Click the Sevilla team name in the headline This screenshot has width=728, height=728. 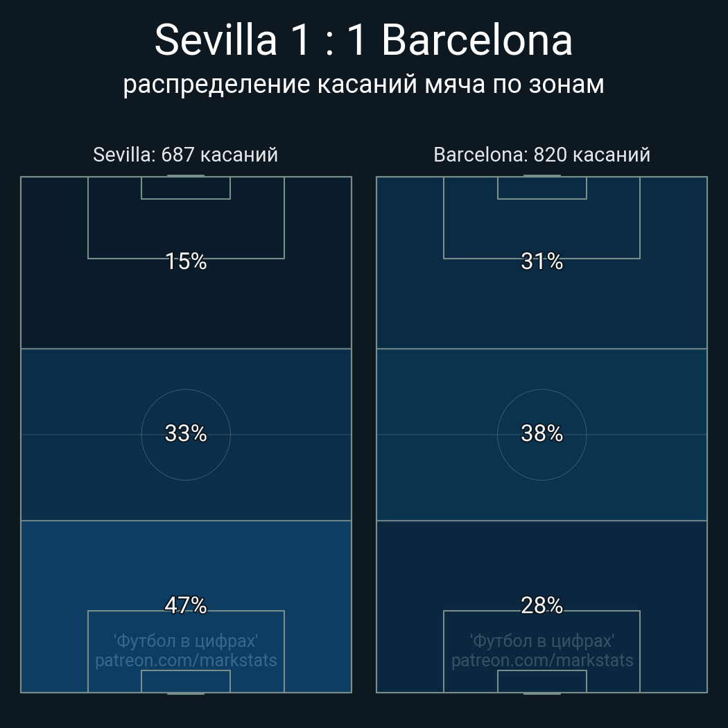(x=215, y=40)
